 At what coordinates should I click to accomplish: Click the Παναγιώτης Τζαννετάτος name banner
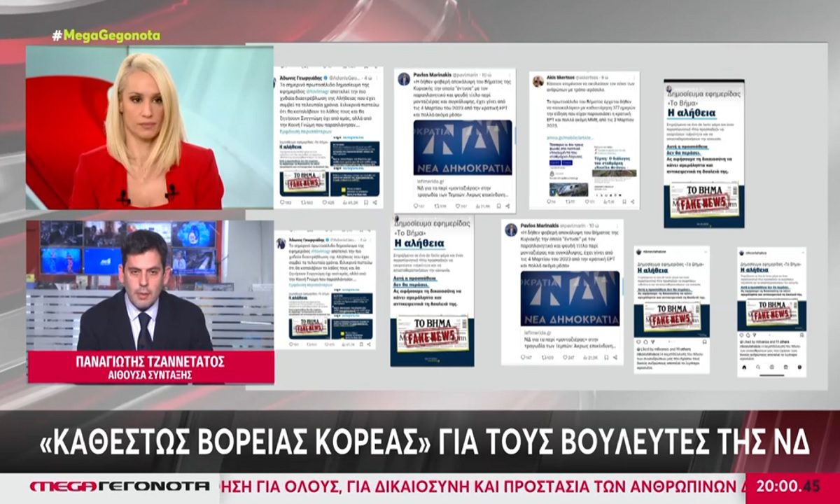coord(150,366)
